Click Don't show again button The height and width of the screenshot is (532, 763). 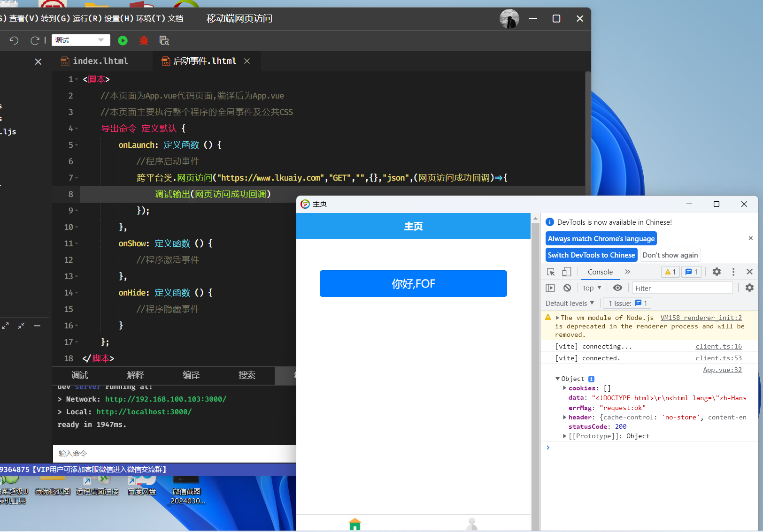pos(670,255)
